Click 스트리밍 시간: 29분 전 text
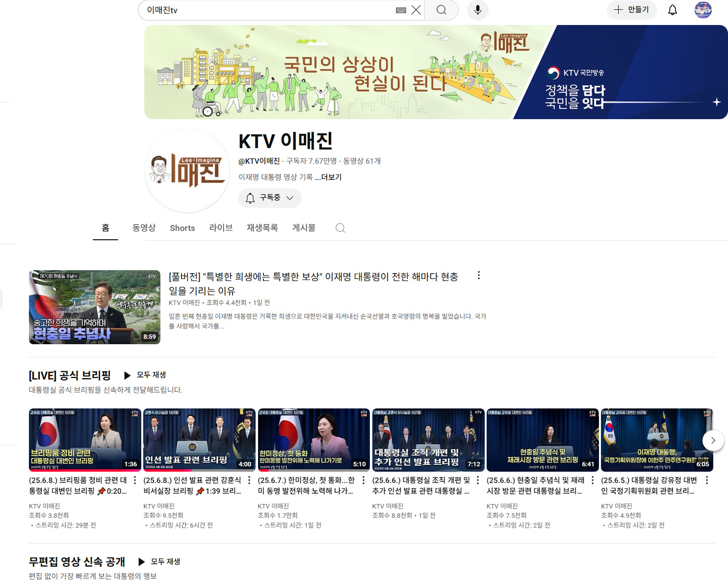This screenshot has height=582, width=728. click(66, 525)
